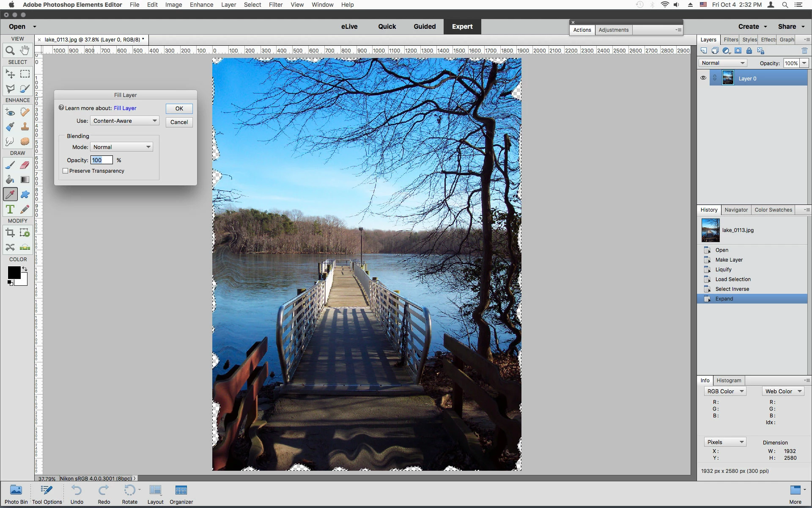Screen dimensions: 812x508
Task: Open the Use Content-Aware dropdown
Action: point(125,121)
